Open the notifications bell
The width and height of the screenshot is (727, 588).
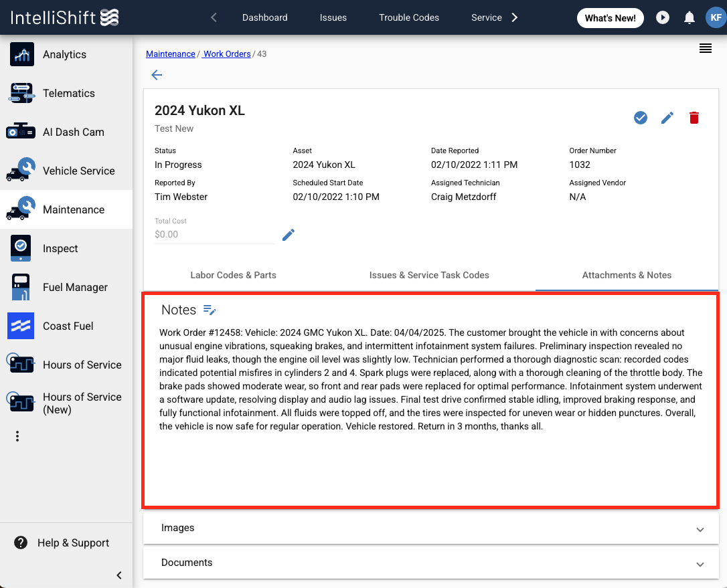(690, 17)
